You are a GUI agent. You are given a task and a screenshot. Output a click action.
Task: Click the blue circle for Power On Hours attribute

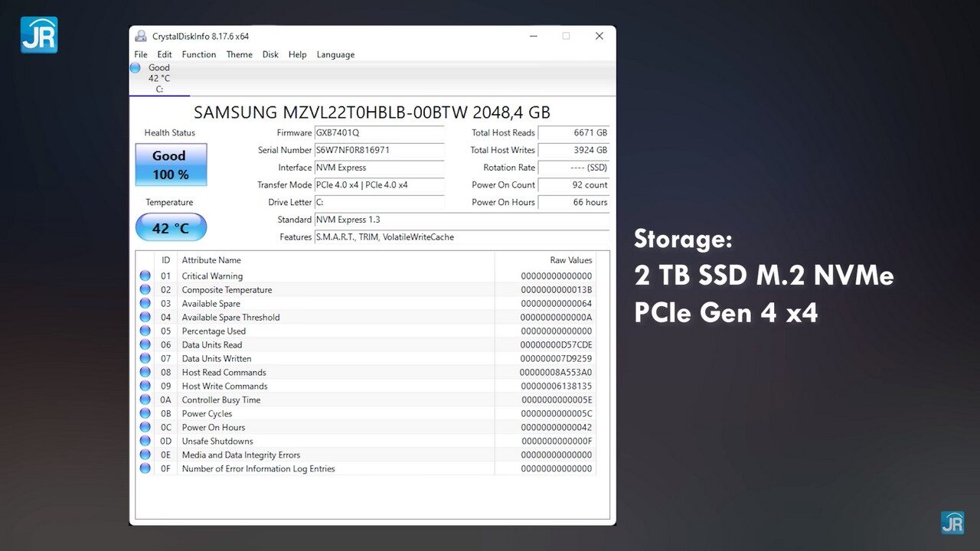[x=145, y=427]
